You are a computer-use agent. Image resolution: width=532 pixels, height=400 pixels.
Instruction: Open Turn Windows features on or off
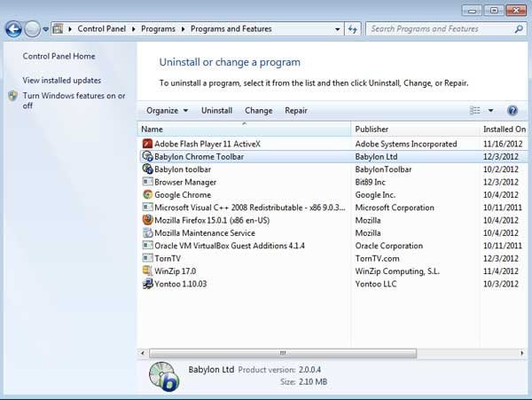point(74,101)
